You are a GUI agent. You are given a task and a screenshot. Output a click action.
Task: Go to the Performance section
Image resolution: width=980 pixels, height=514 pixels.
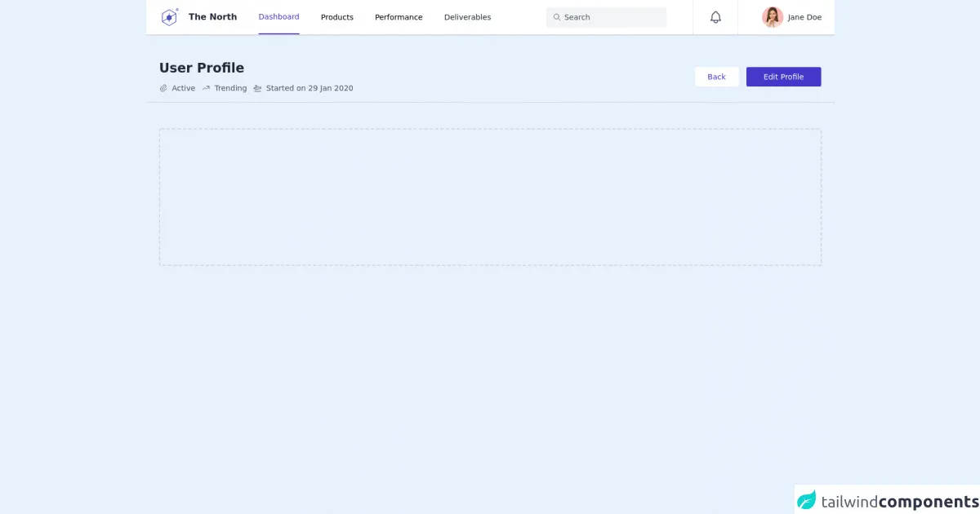(399, 17)
